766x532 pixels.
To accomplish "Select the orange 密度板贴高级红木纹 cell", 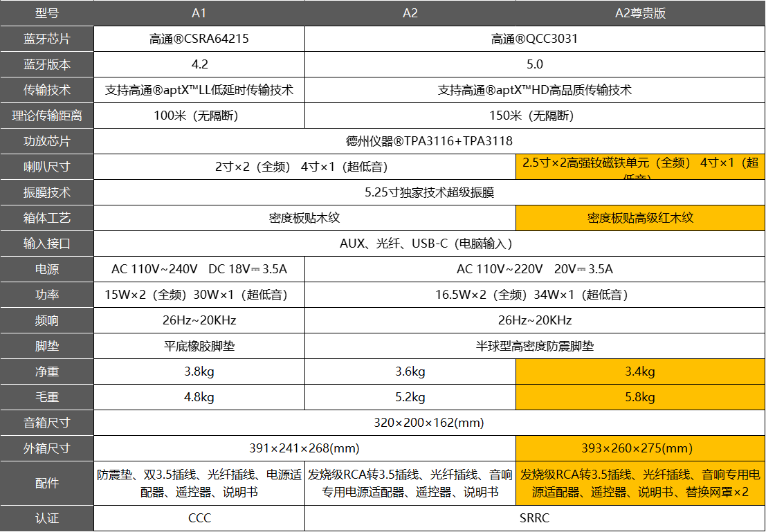I will [x=641, y=218].
